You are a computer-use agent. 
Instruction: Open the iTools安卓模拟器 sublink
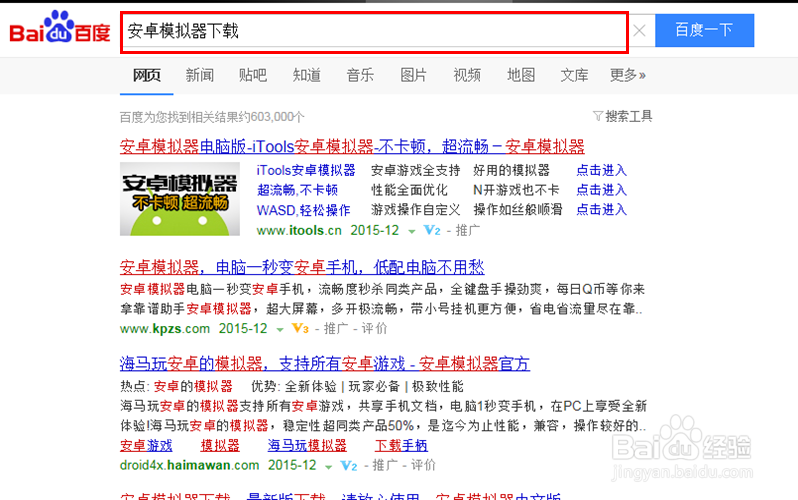306,170
